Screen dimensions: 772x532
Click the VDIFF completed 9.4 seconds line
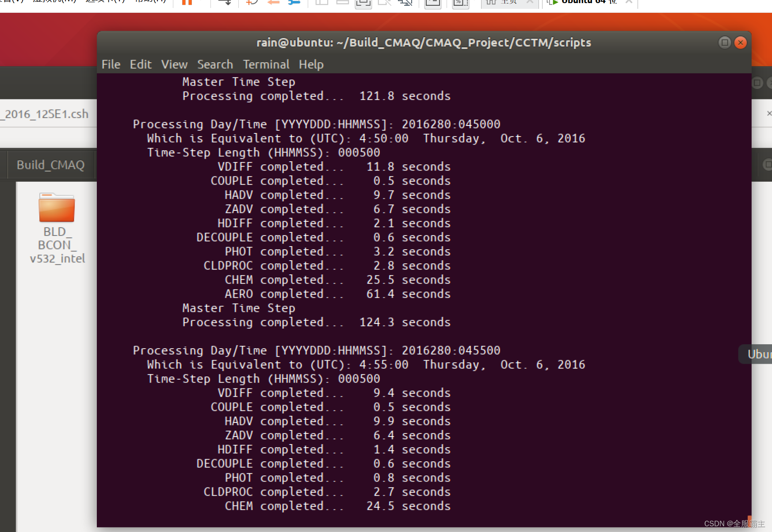pos(334,393)
